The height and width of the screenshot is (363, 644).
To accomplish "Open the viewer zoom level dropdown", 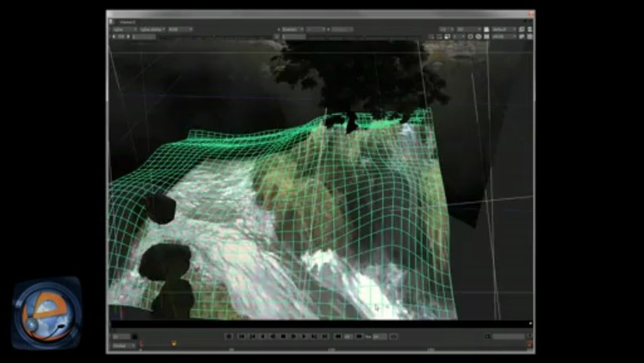I will pyautogui.click(x=447, y=29).
